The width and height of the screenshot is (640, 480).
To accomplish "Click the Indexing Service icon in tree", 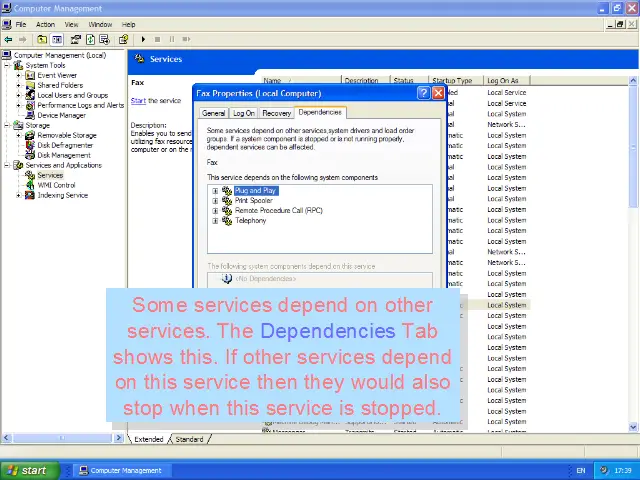I will pyautogui.click(x=30, y=196).
